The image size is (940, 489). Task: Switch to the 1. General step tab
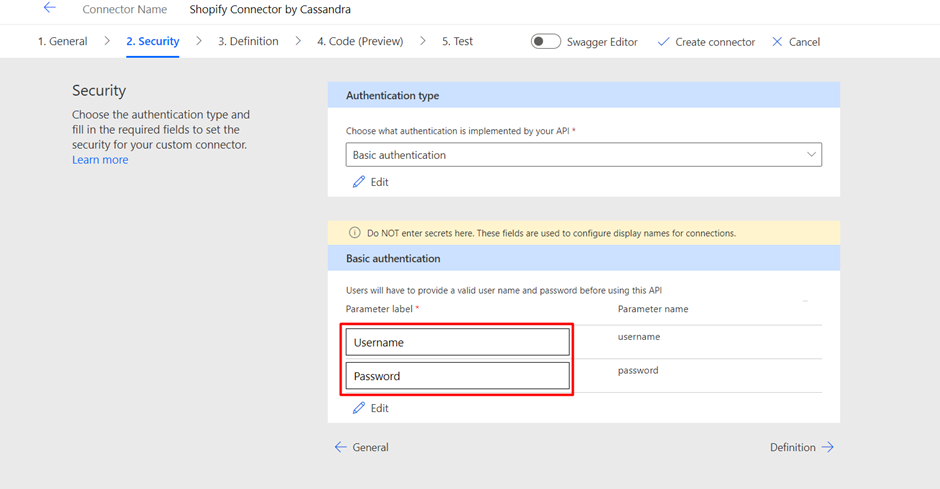[x=62, y=41]
